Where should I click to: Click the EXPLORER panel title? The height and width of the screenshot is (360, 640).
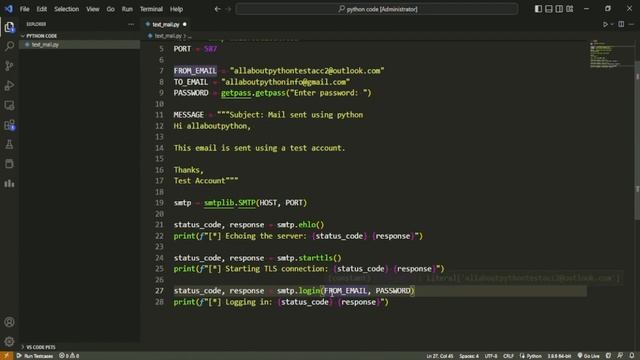tap(36, 24)
